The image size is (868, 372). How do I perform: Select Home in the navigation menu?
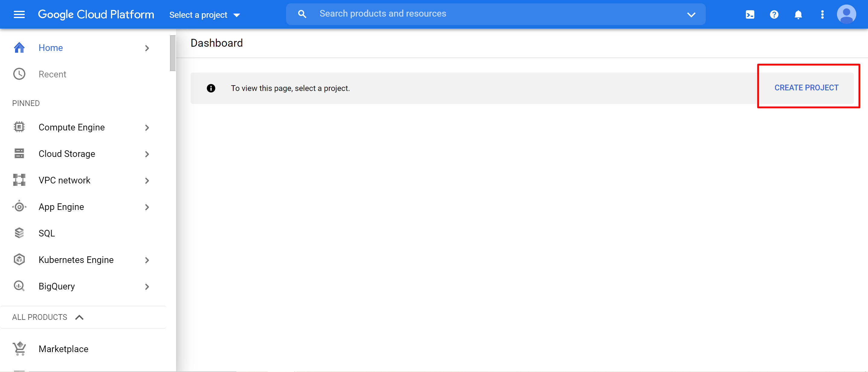[51, 48]
